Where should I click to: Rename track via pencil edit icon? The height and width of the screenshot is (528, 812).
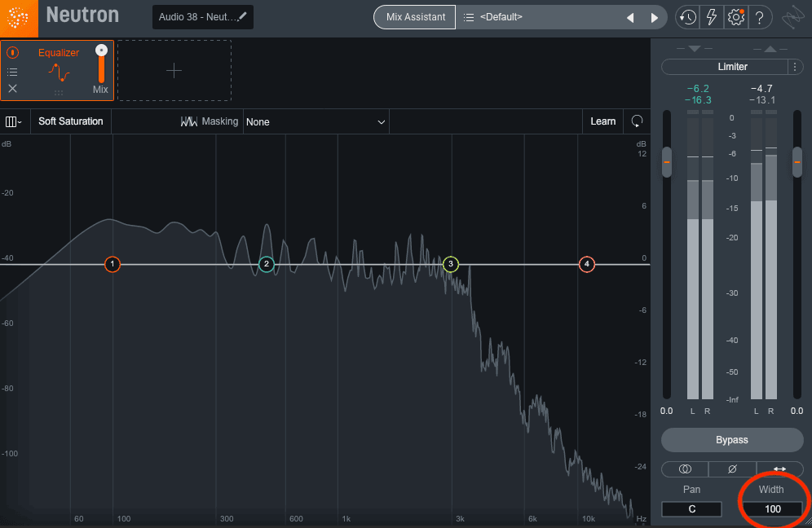(242, 16)
